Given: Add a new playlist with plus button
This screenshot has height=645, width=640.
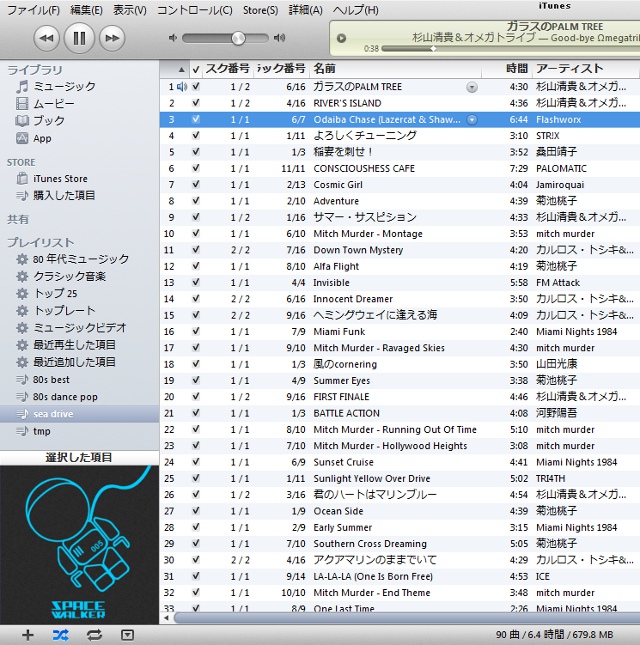Looking at the screenshot, I should tap(28, 635).
